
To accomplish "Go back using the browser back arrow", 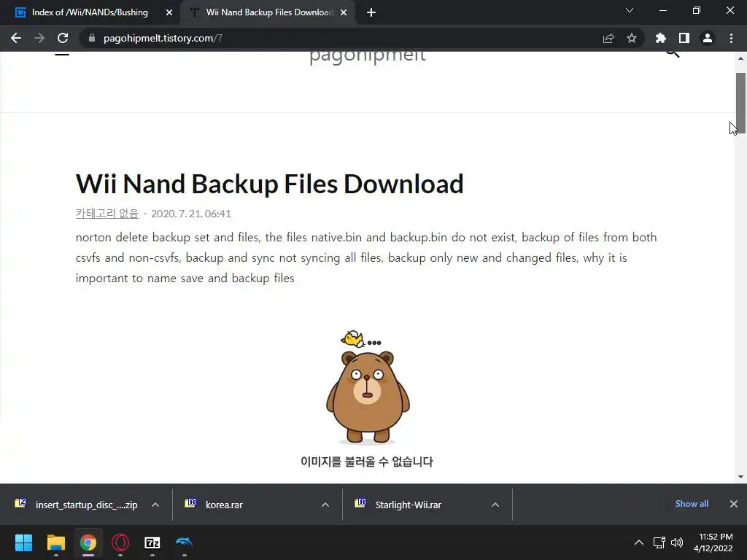I will (16, 38).
